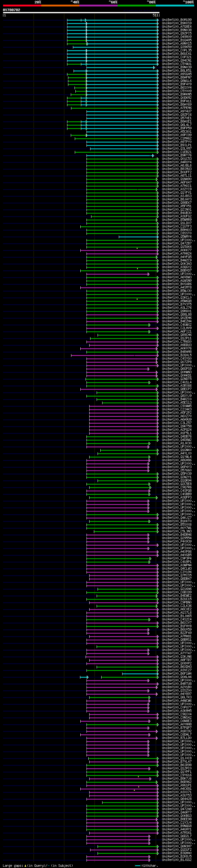
Task: Select hit label UniRef100_B8AY69
Action: tap(177, 104)
